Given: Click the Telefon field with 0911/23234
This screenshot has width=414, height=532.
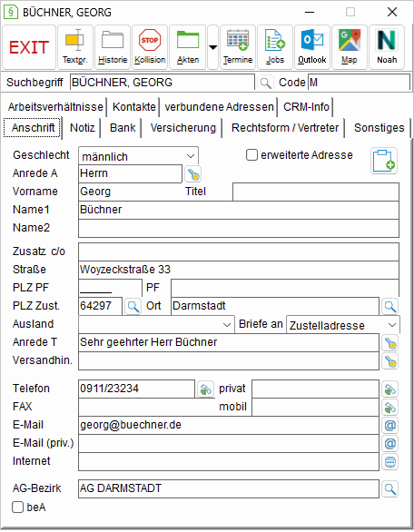Looking at the screenshot, I should (136, 389).
